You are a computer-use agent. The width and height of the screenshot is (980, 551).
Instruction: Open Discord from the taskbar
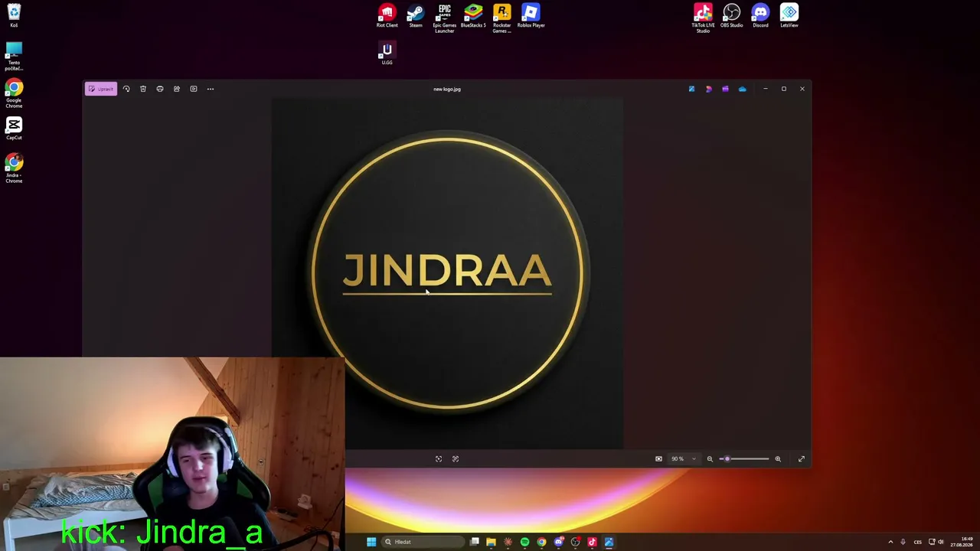pos(558,542)
